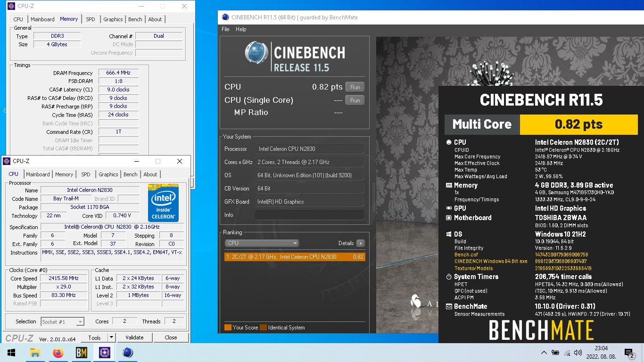Select the Celeron N2830 ranking entry
The height and width of the screenshot is (362, 644).
(x=295, y=257)
